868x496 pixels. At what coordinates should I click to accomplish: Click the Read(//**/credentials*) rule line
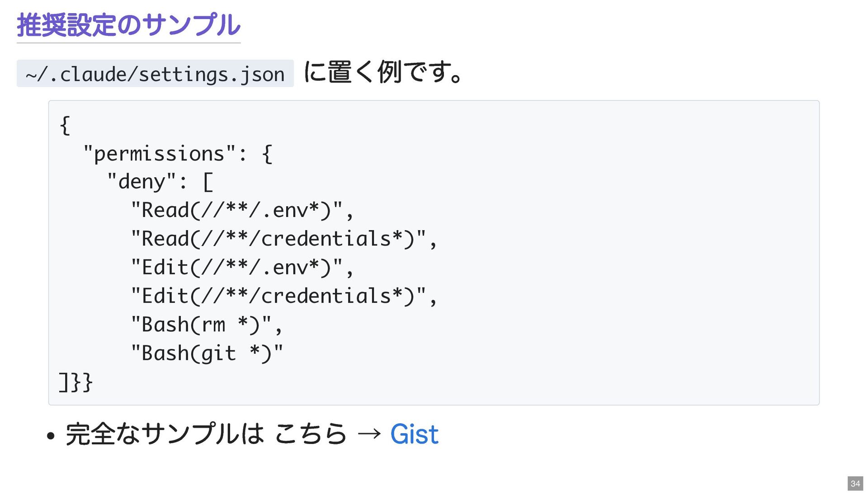pyautogui.click(x=283, y=239)
